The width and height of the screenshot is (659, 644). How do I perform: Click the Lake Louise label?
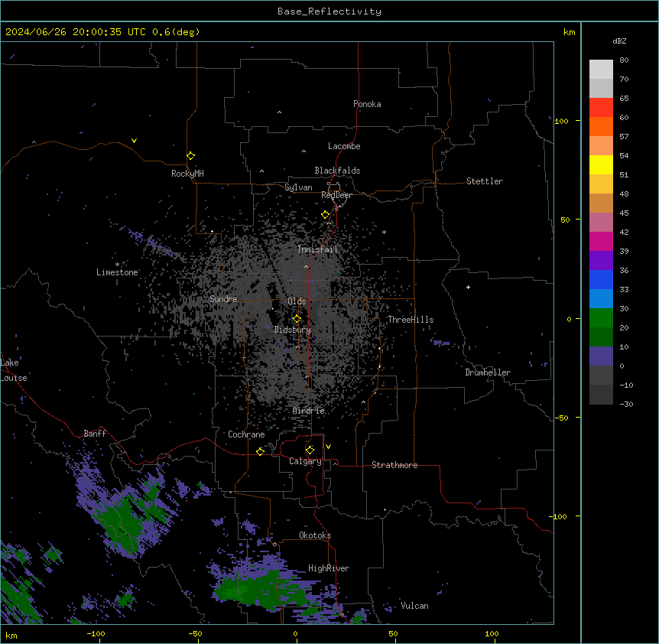tap(14, 370)
